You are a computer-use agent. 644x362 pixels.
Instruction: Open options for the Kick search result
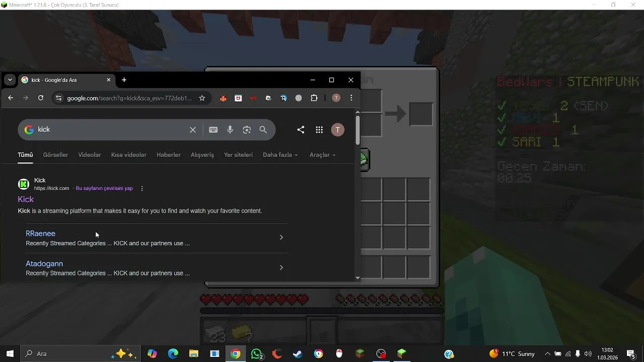[142, 189]
